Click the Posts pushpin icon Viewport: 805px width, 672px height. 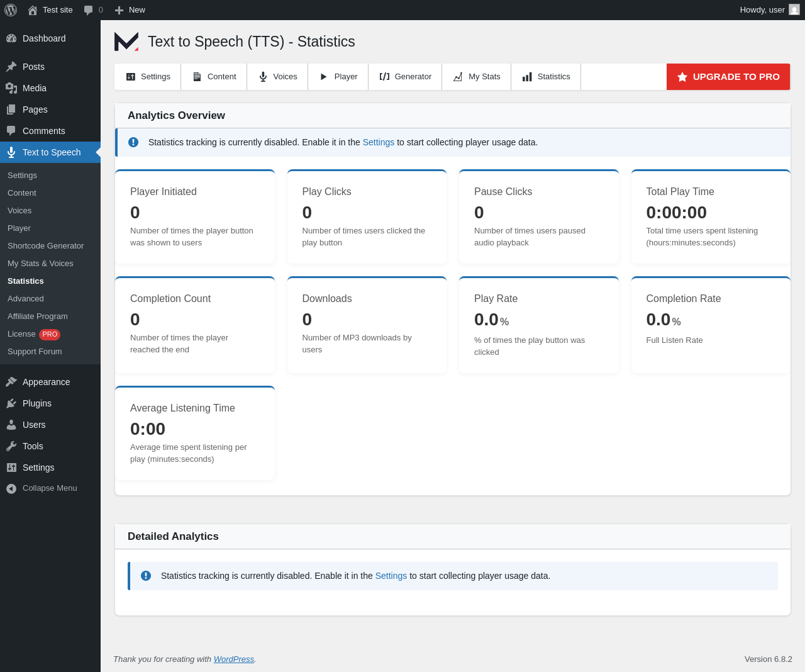point(11,67)
